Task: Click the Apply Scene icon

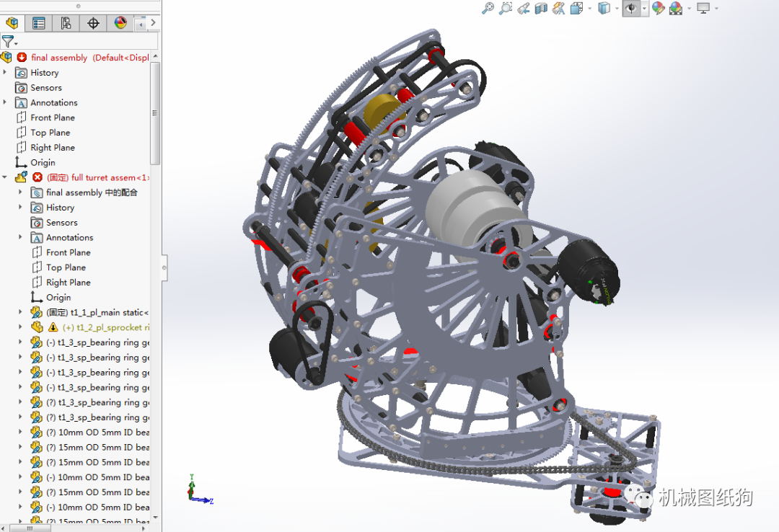Action: click(x=676, y=8)
